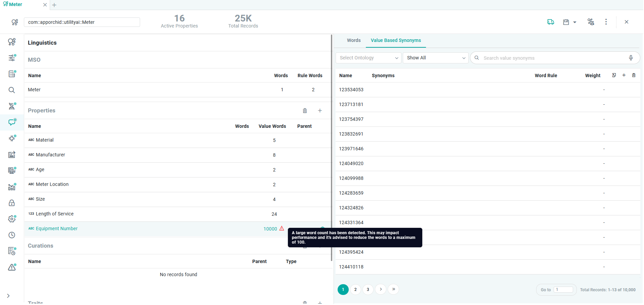Click the clock history icon in sidebar
The width and height of the screenshot is (644, 305).
pyautogui.click(x=12, y=235)
